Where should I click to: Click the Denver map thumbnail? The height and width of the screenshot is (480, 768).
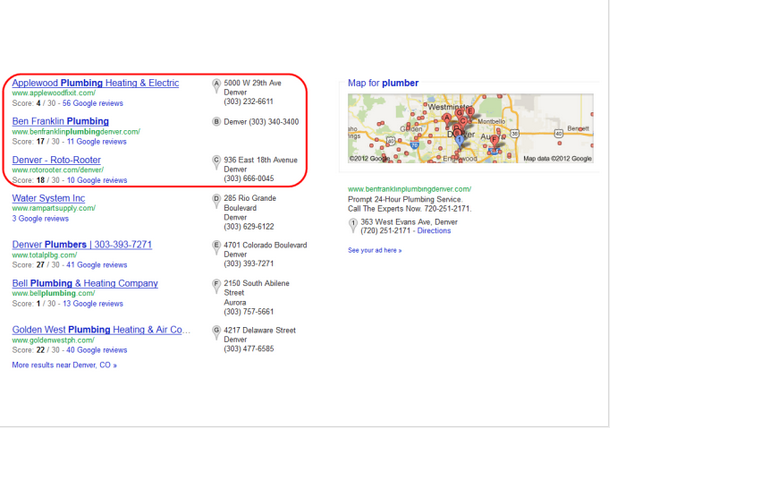pyautogui.click(x=470, y=128)
